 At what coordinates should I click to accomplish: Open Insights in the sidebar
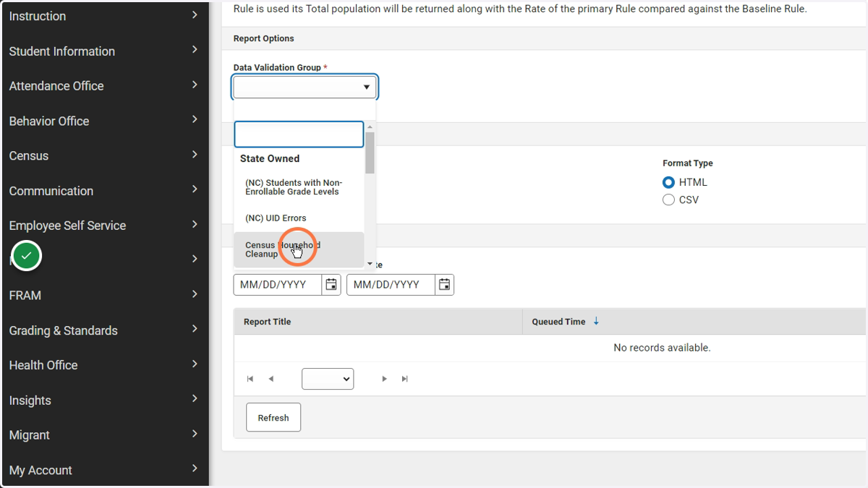click(30, 401)
